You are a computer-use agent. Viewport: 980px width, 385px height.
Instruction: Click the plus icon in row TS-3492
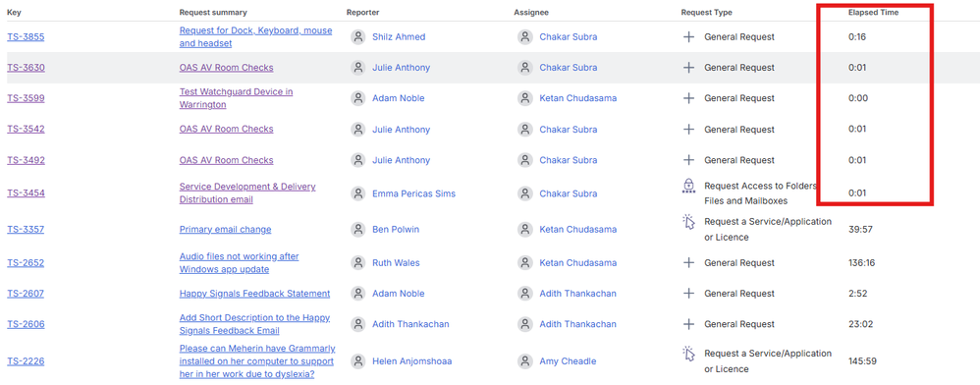pos(688,160)
